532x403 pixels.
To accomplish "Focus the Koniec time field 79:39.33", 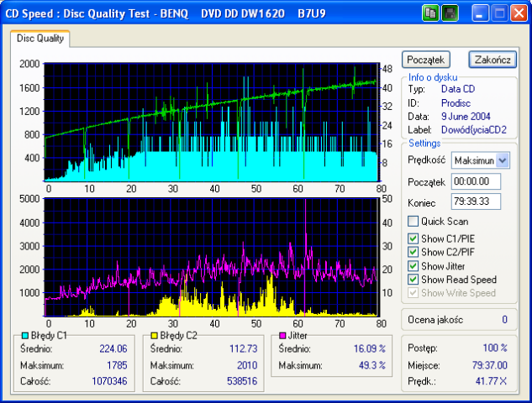I will pyautogui.click(x=476, y=201).
